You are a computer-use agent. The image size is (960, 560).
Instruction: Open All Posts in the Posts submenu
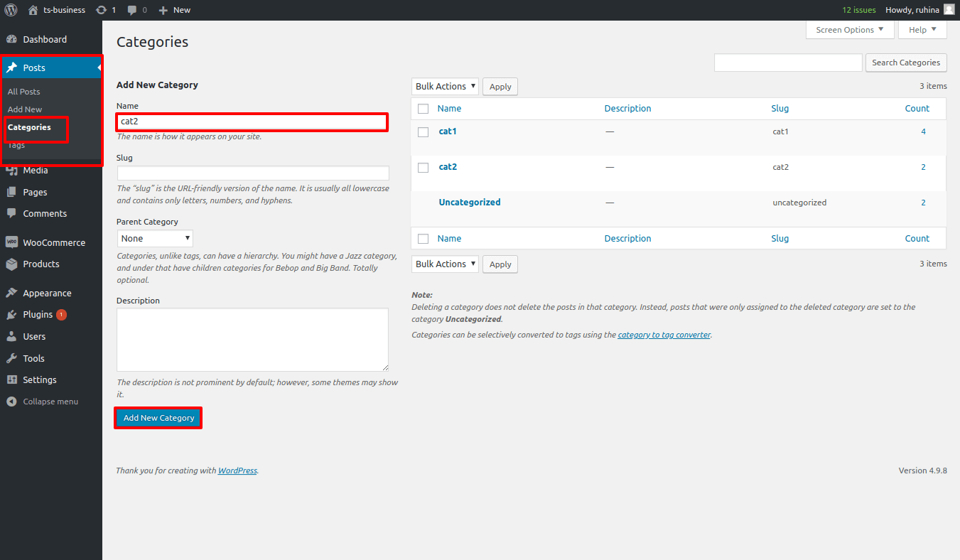tap(24, 92)
